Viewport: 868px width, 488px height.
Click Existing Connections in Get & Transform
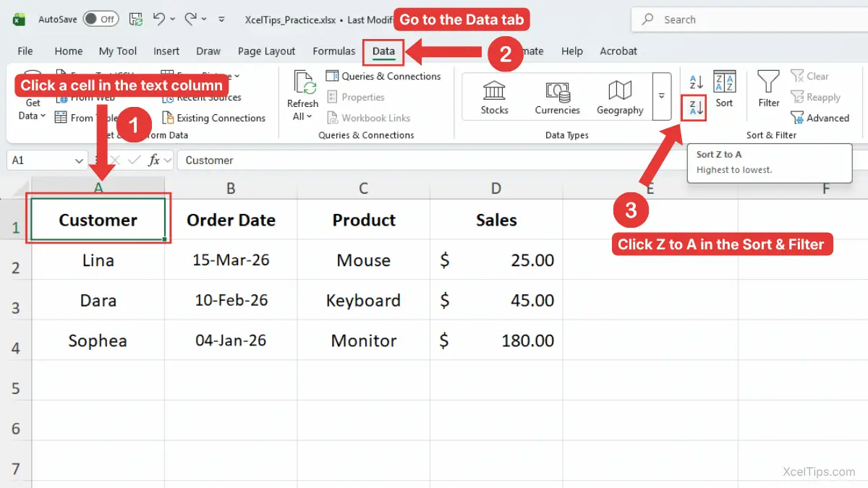point(213,118)
